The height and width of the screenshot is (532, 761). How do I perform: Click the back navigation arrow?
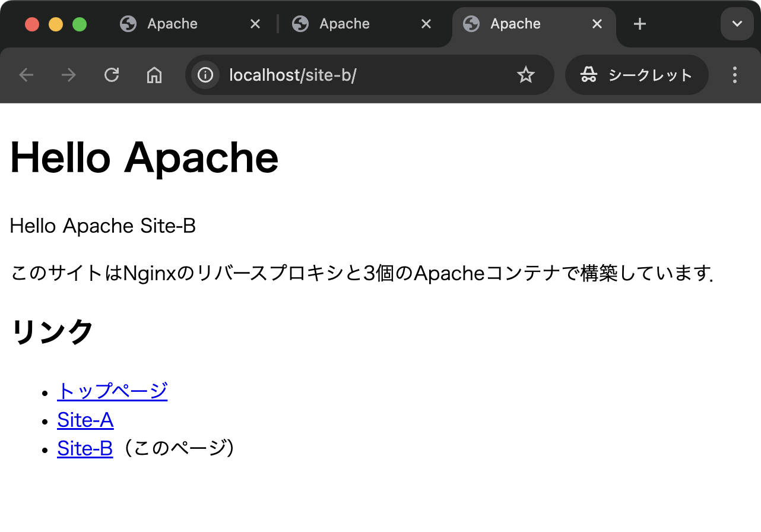(26, 75)
